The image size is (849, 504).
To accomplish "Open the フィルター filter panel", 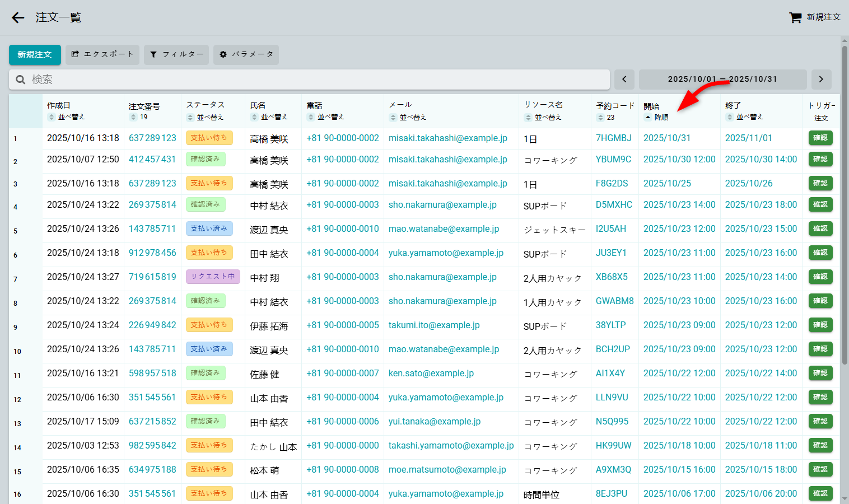I will pos(176,54).
